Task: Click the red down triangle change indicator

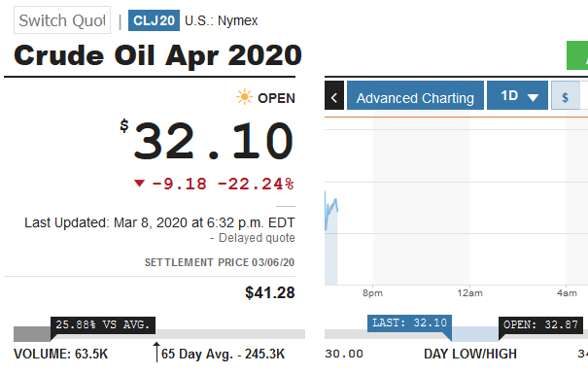Action: [139, 183]
